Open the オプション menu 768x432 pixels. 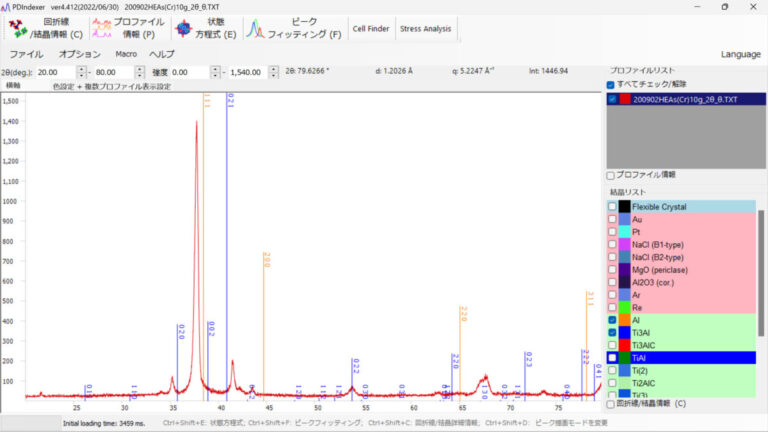pos(80,54)
